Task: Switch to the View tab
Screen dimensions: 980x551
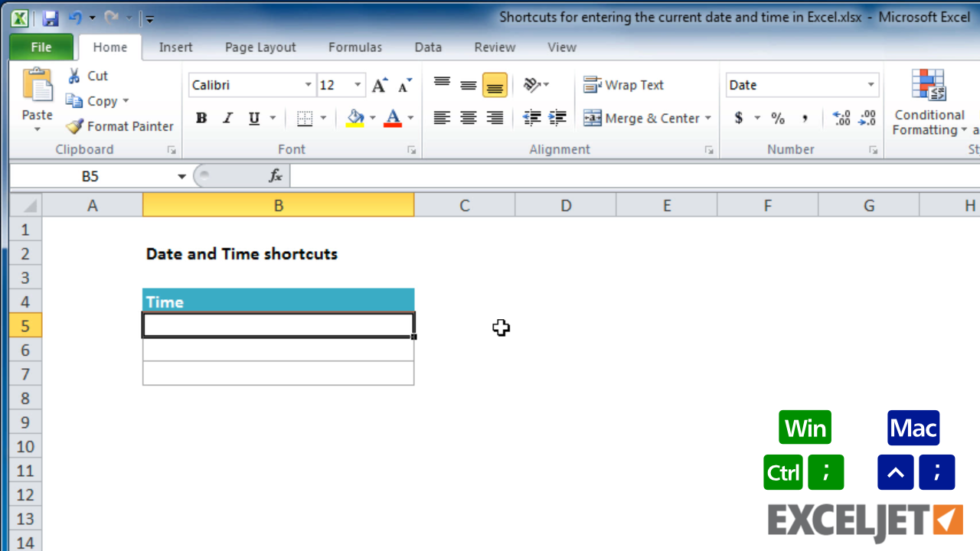Action: click(562, 47)
